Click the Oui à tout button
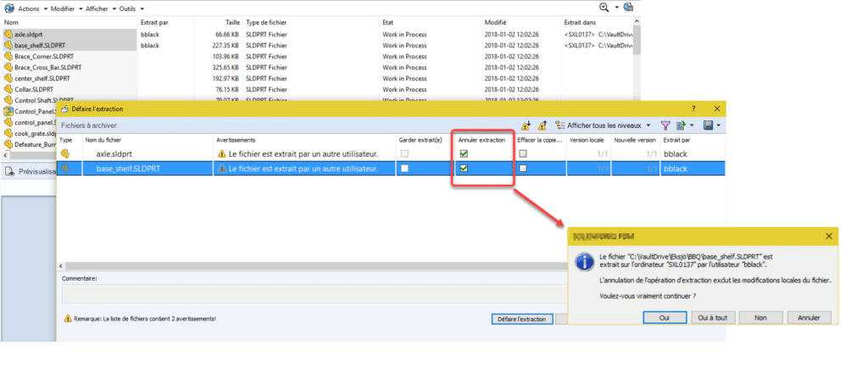Viewport: 868px width, 368px height. 712,318
